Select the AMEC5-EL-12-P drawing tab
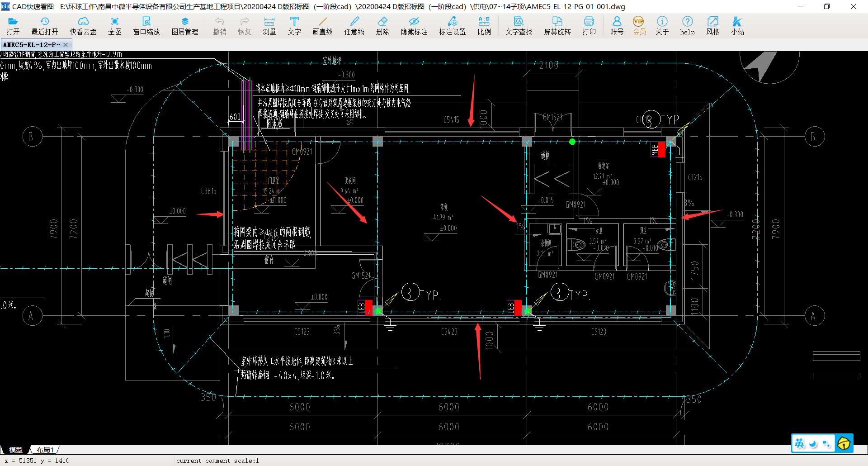Viewport: 868px width, 466px height. [32, 45]
